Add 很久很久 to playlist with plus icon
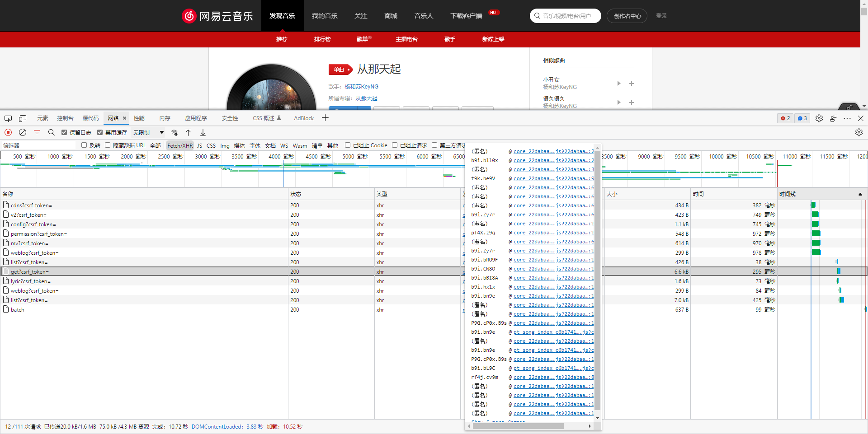 coord(632,103)
